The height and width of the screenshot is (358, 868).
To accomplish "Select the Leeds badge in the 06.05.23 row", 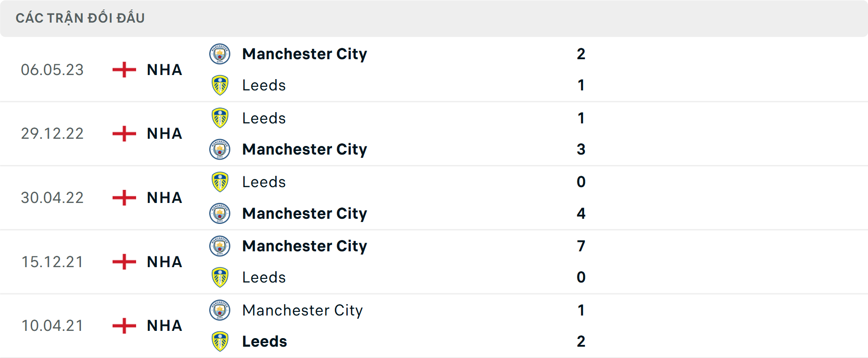I will tap(220, 85).
